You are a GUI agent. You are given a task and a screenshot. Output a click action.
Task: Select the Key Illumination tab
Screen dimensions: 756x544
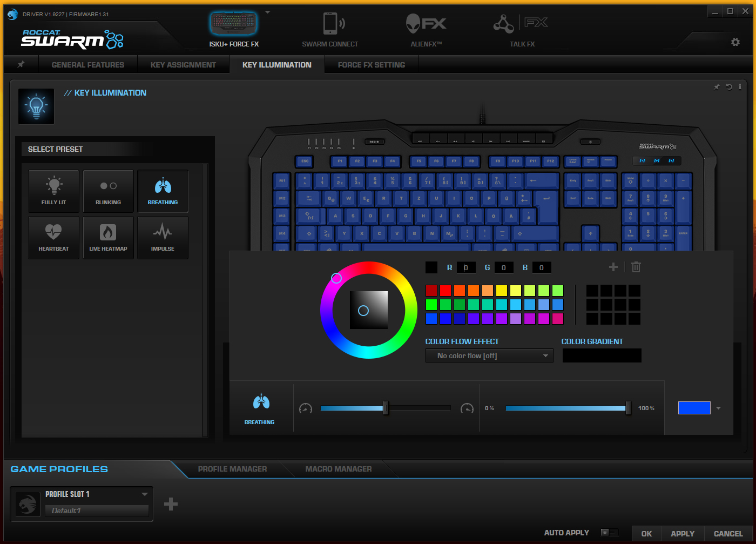277,65
